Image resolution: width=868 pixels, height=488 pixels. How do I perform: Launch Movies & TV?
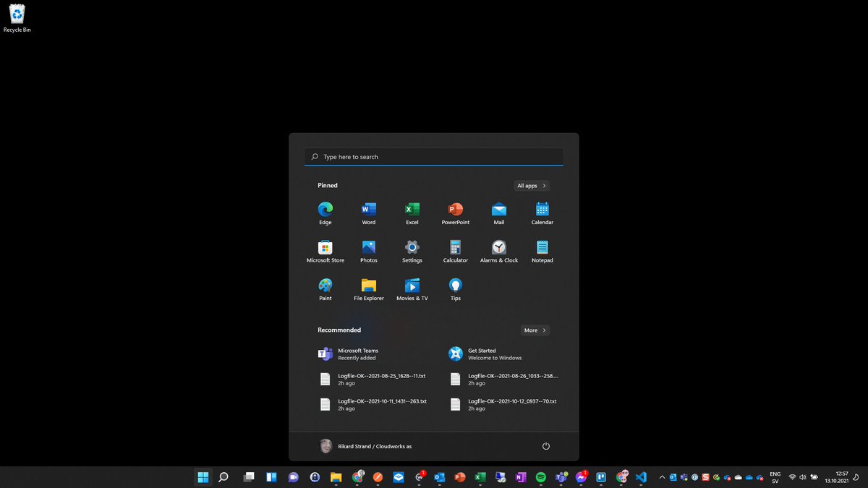click(412, 287)
